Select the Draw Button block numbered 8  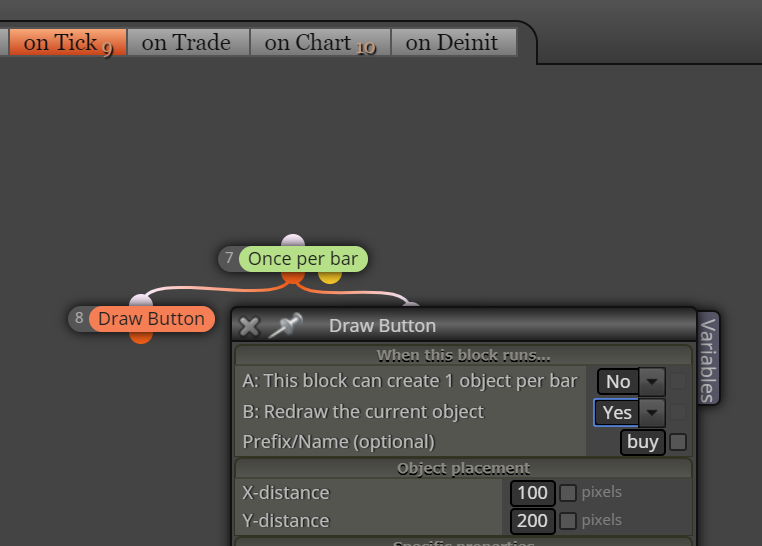pos(152,319)
